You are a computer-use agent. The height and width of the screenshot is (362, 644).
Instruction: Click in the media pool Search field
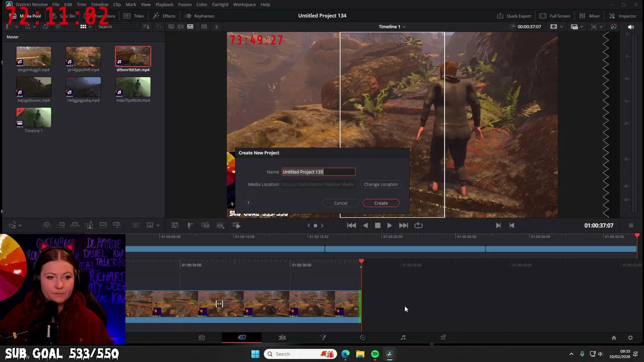point(118,27)
